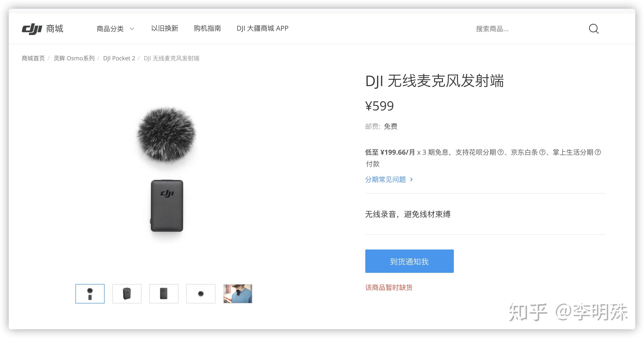This screenshot has height=338, width=644.
Task: Click the 到货通知我 button
Action: [x=409, y=261]
